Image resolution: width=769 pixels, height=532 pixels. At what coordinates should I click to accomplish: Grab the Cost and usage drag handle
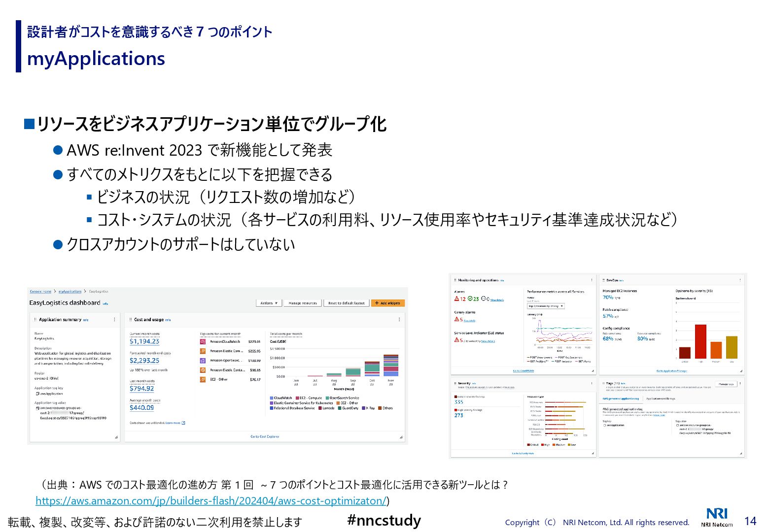131,320
